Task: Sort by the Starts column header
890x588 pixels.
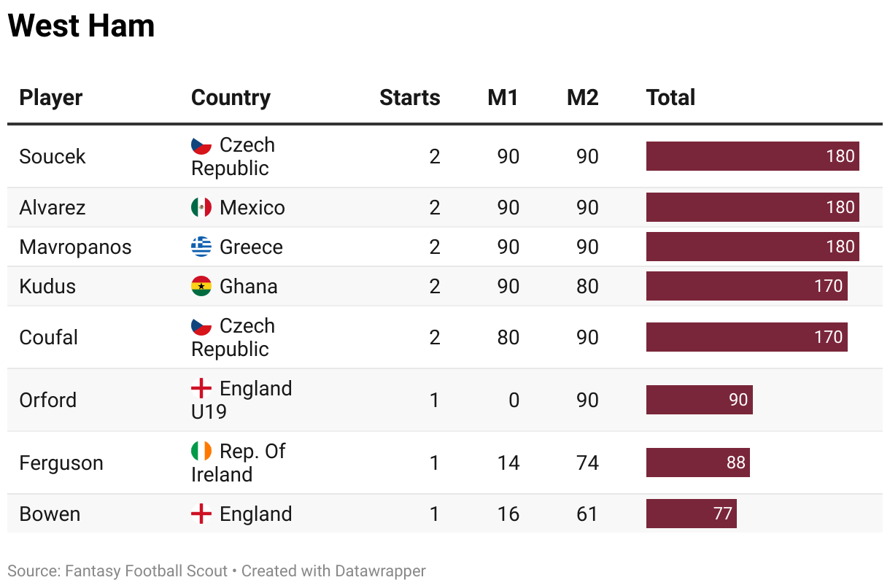Action: (x=409, y=98)
